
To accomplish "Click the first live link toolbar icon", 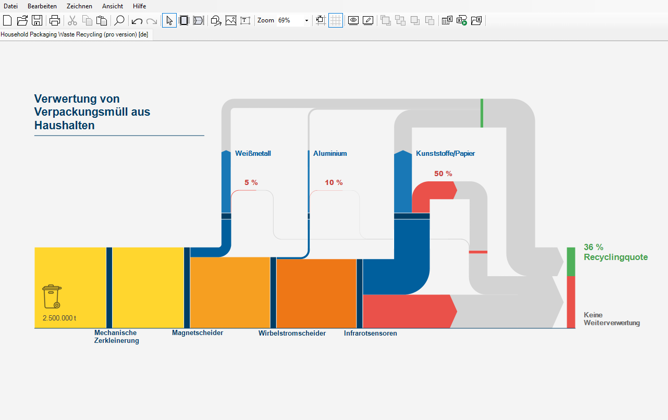I will pyautogui.click(x=447, y=20).
